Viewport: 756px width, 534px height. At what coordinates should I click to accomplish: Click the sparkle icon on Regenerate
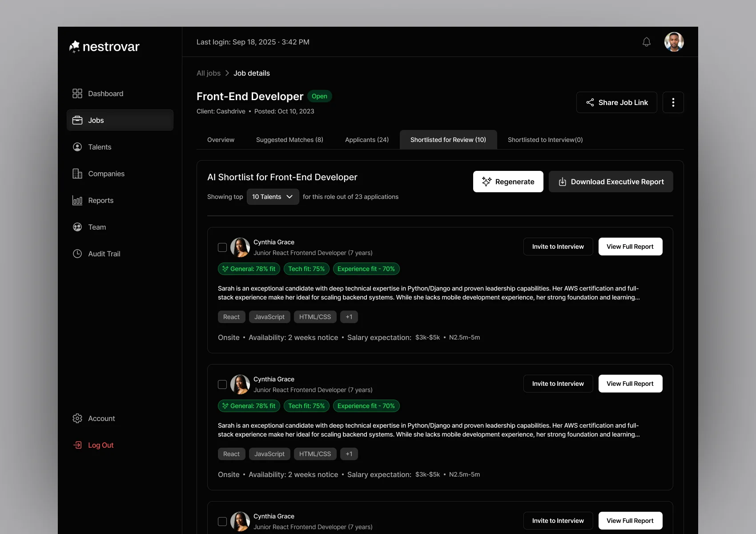coord(487,182)
